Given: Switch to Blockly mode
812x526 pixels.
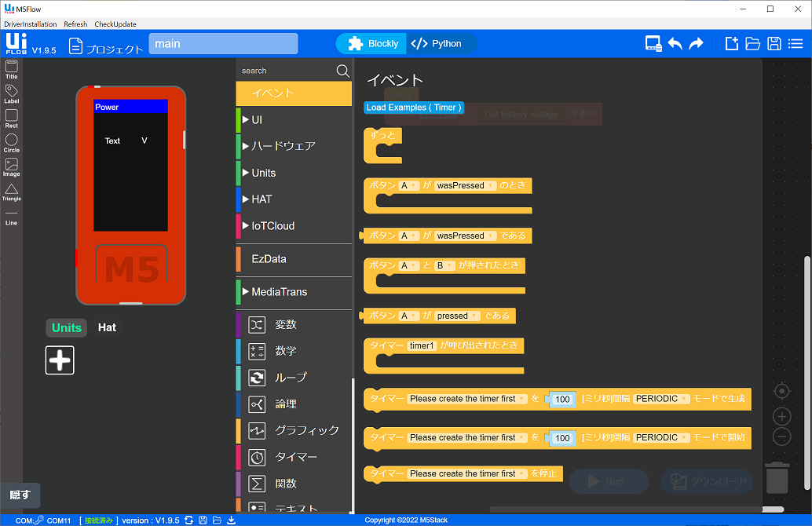Looking at the screenshot, I should [373, 44].
